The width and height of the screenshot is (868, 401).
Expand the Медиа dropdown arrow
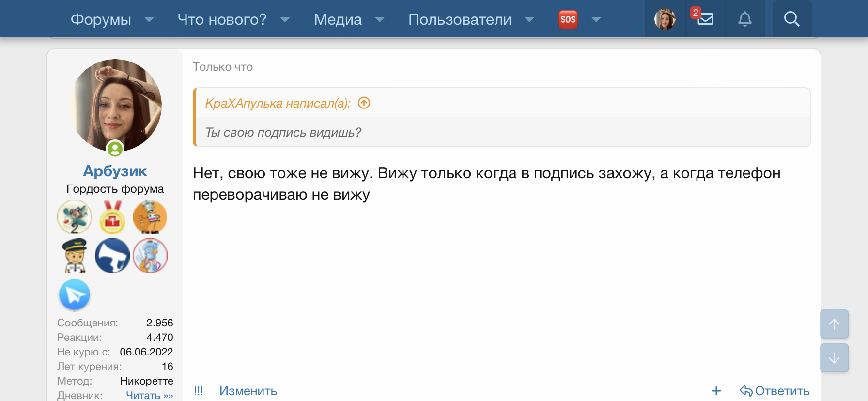tap(380, 19)
